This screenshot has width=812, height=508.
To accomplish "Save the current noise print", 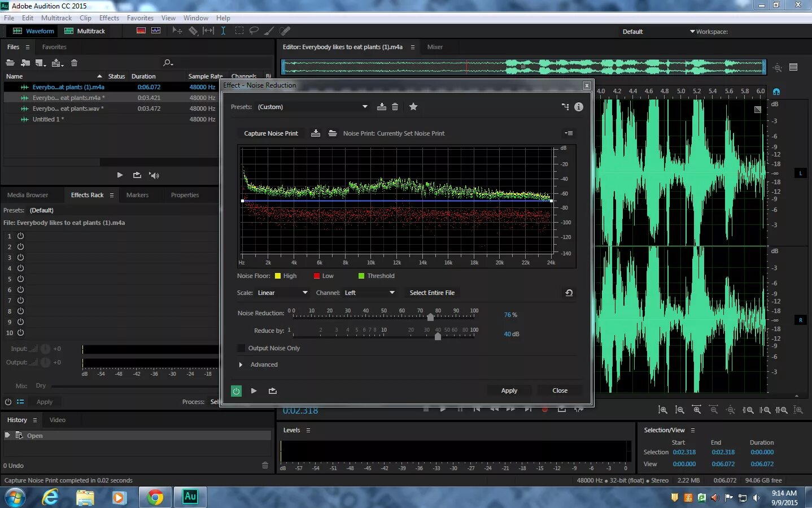I will (x=316, y=133).
